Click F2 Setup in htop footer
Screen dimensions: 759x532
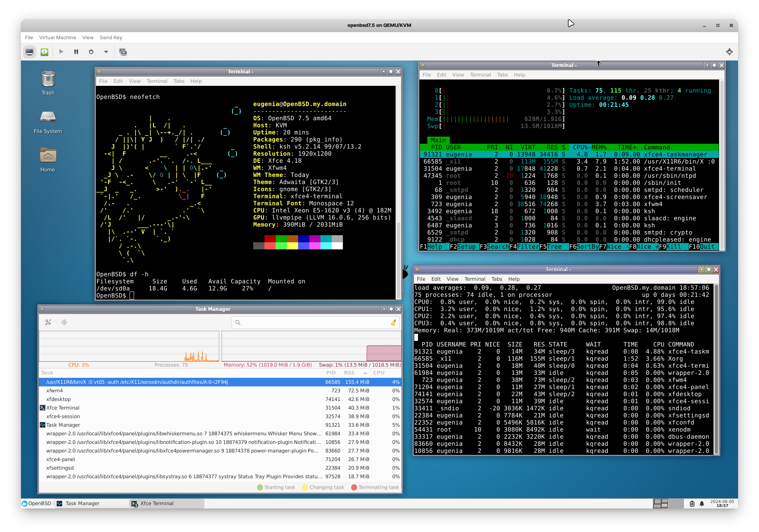[464, 246]
